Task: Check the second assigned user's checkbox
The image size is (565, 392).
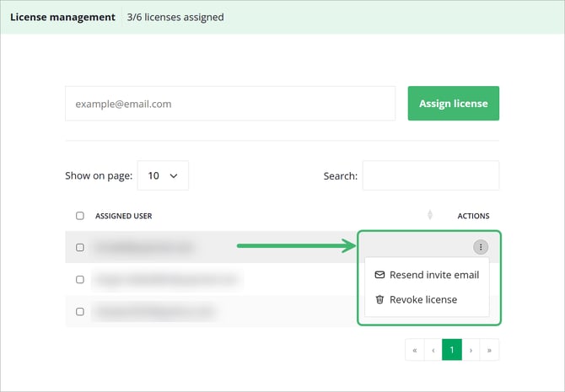Action: point(80,279)
